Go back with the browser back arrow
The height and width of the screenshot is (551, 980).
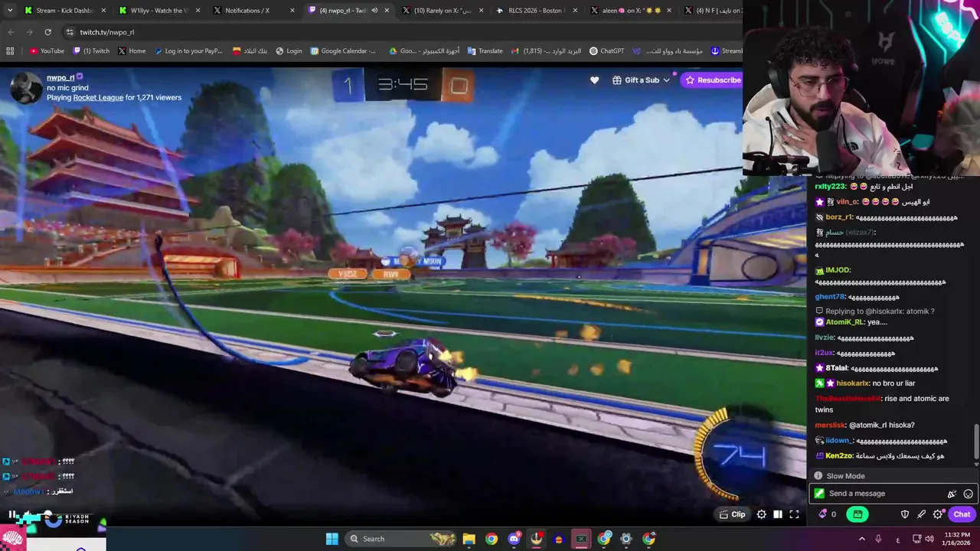[x=11, y=32]
